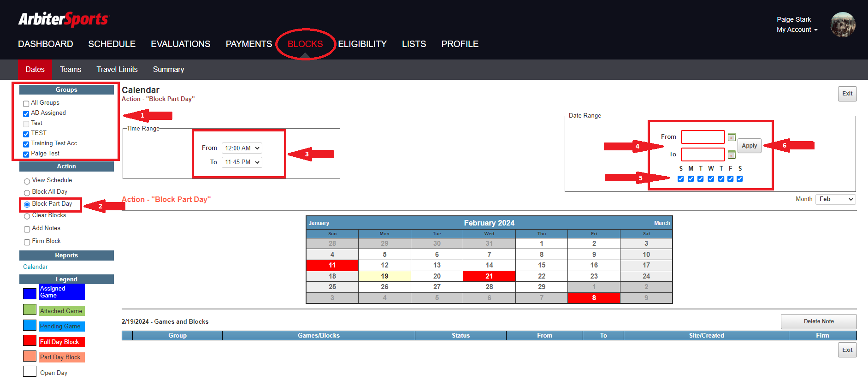Viewport: 868px width, 392px height.
Task: Check the All Groups checkbox
Action: coord(26,103)
